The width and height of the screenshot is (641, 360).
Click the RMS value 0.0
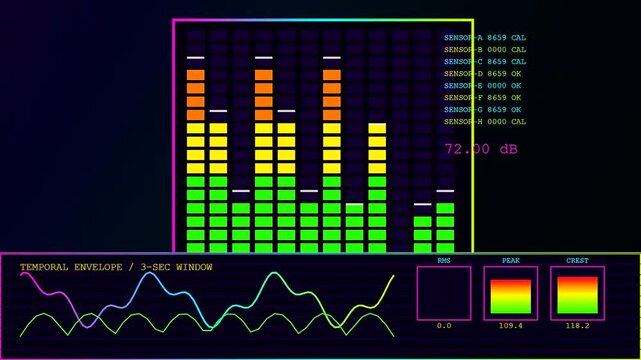pos(444,326)
